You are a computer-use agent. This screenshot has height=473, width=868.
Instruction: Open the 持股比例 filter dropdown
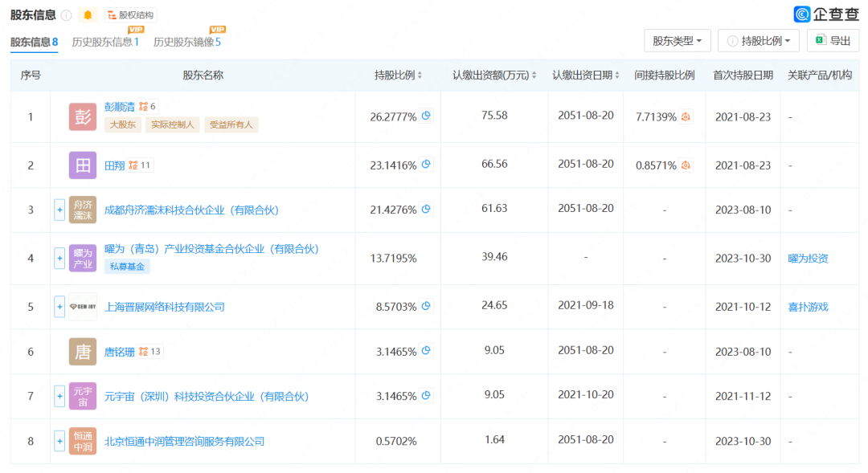pyautogui.click(x=759, y=41)
